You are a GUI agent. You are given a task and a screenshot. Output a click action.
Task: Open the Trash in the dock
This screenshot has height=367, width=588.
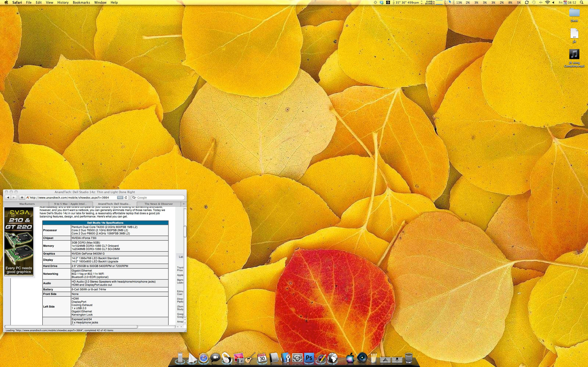click(x=409, y=358)
